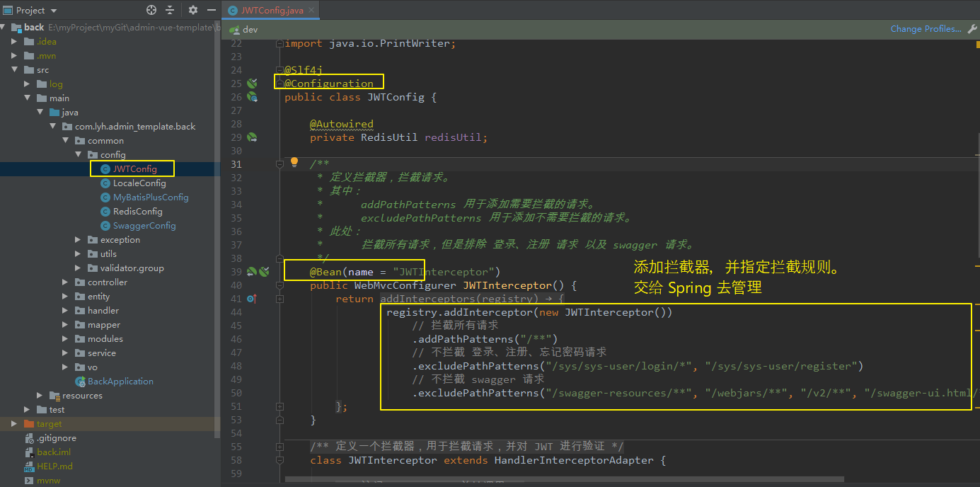Viewport: 980px width, 487px height.
Task: Click the log folder icon
Action: point(42,84)
